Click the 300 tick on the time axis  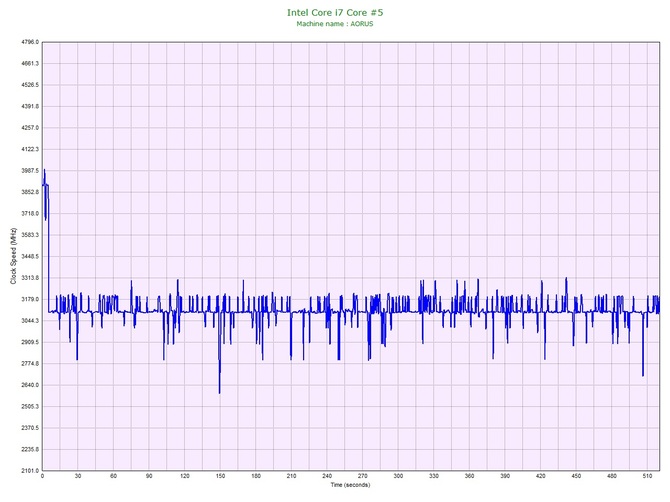pos(398,476)
